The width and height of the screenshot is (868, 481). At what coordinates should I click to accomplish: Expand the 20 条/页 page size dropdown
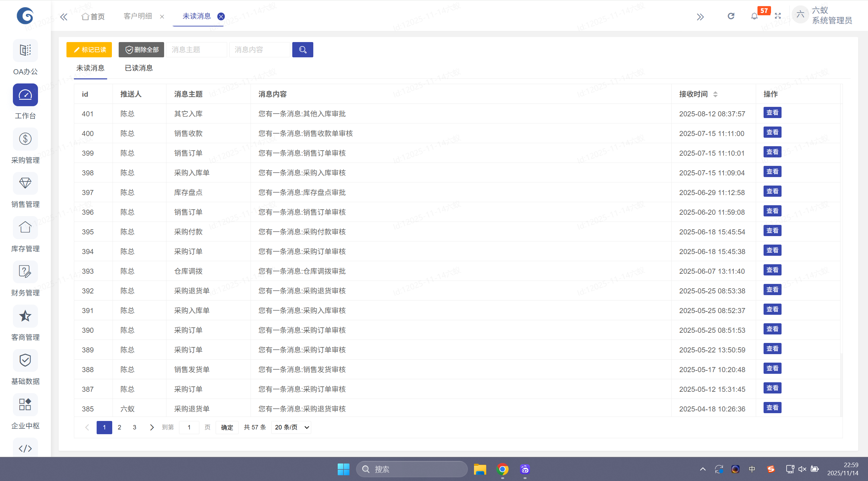(x=291, y=427)
